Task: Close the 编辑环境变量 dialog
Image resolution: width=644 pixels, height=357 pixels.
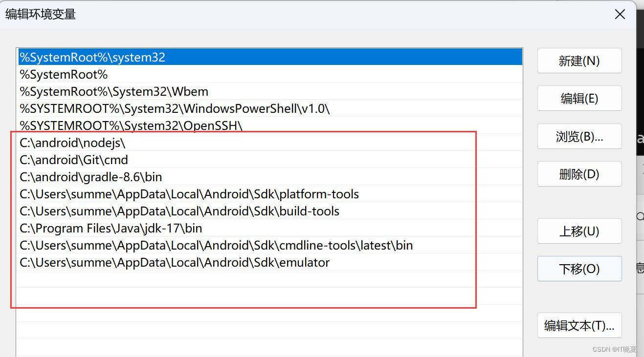Action: [x=620, y=14]
